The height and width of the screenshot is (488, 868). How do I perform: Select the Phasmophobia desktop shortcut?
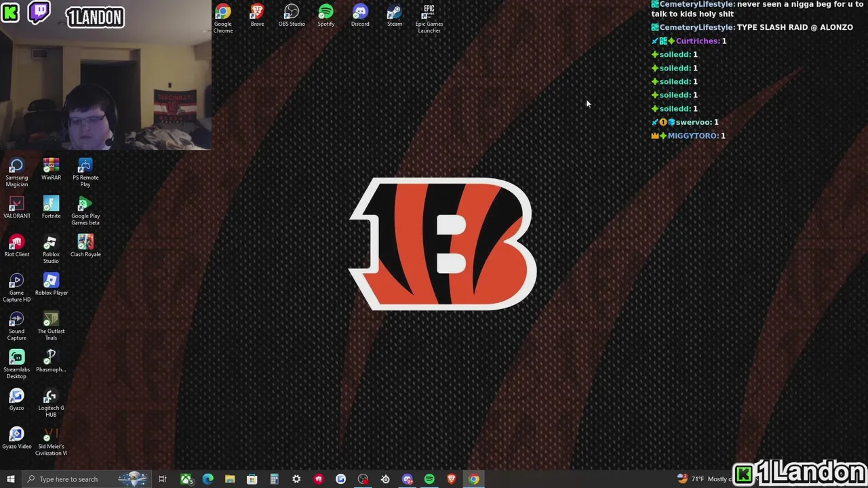(51, 362)
